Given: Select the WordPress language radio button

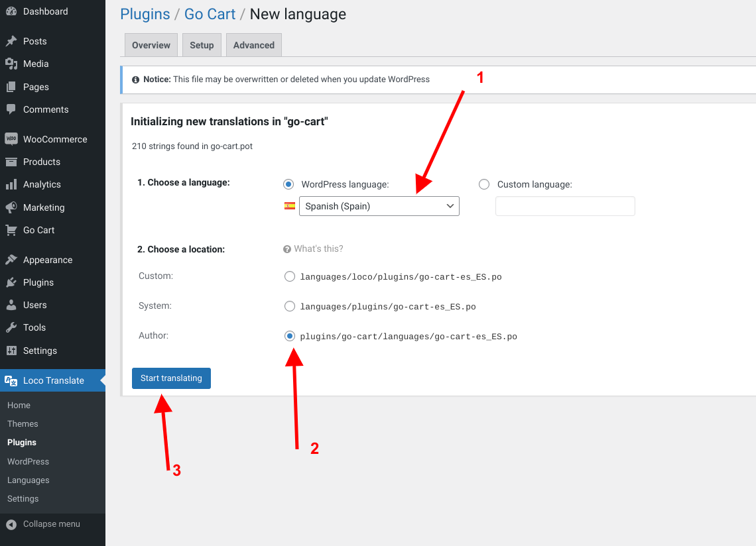Looking at the screenshot, I should click(288, 184).
